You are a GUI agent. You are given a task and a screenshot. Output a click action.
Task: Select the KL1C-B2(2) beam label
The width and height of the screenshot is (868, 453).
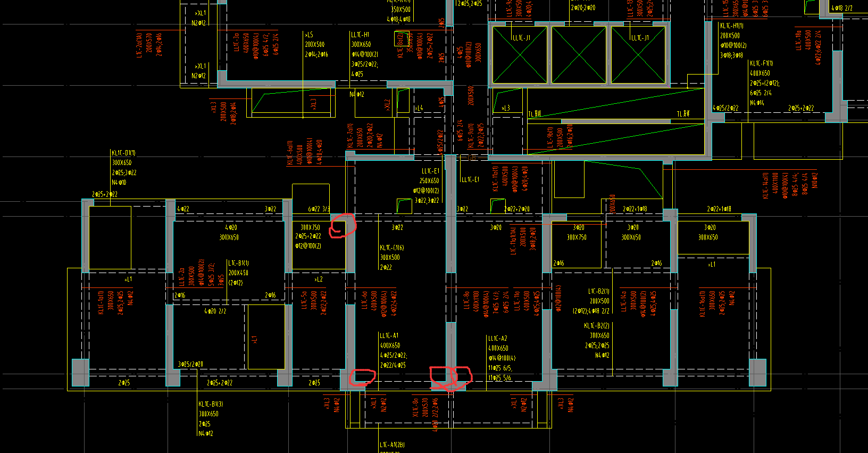(597, 325)
